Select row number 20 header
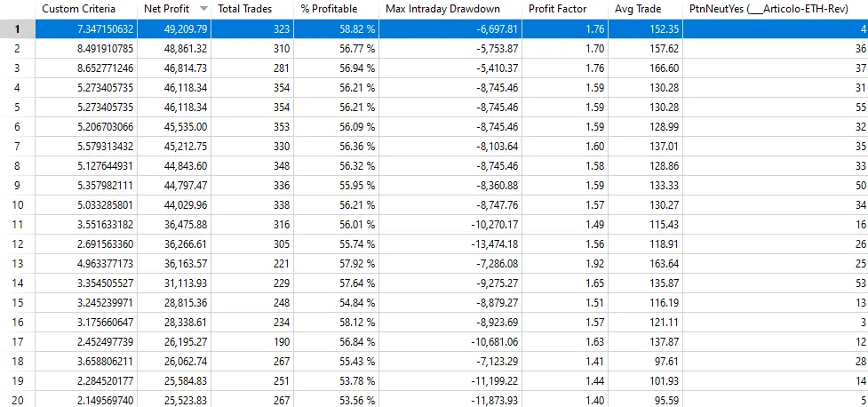This screenshot has width=868, height=407. point(17,401)
